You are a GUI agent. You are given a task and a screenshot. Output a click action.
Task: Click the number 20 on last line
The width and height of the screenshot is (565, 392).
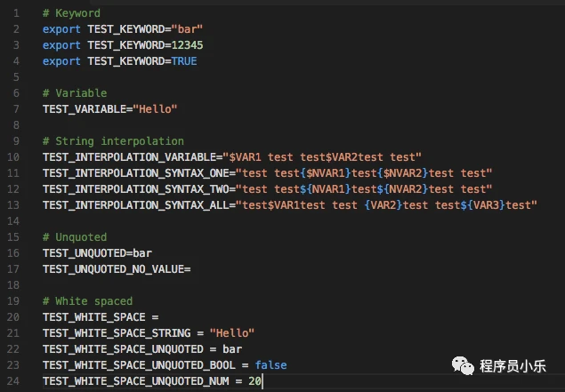[254, 380]
